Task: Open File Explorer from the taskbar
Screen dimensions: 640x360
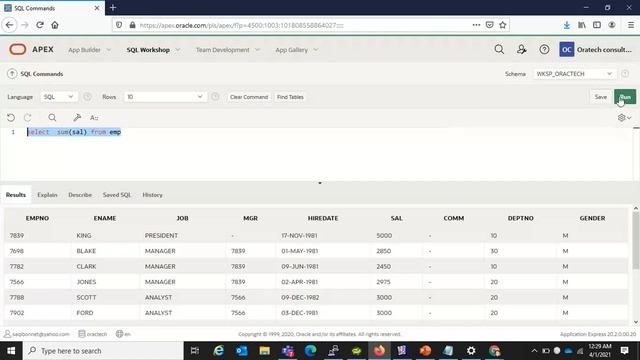Action: [264, 351]
